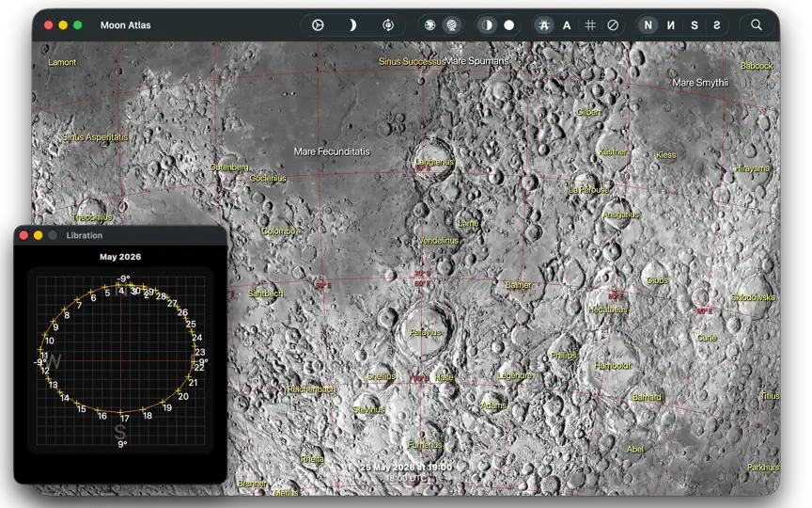Enable the half-shaded phase display
The image size is (812, 508).
click(x=487, y=24)
